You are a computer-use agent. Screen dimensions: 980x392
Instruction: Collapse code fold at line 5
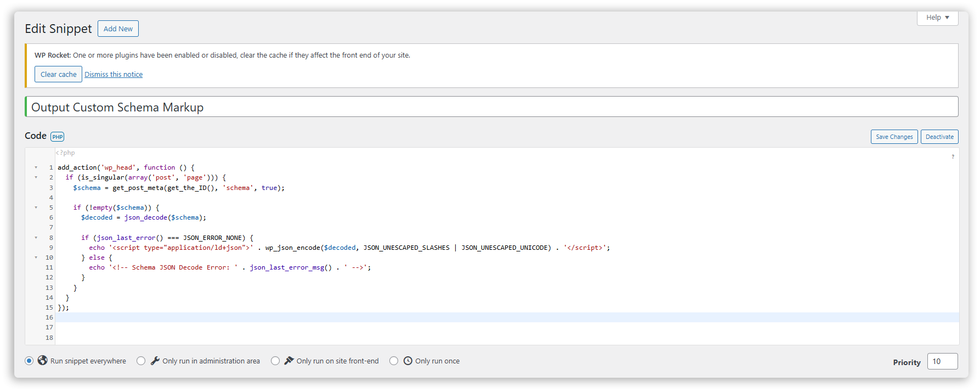36,208
